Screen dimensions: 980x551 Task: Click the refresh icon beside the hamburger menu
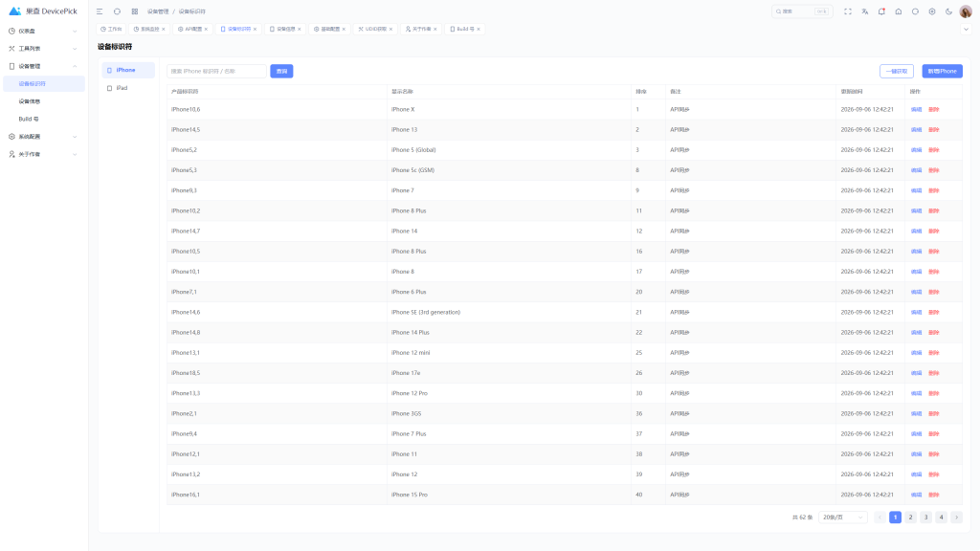[117, 11]
